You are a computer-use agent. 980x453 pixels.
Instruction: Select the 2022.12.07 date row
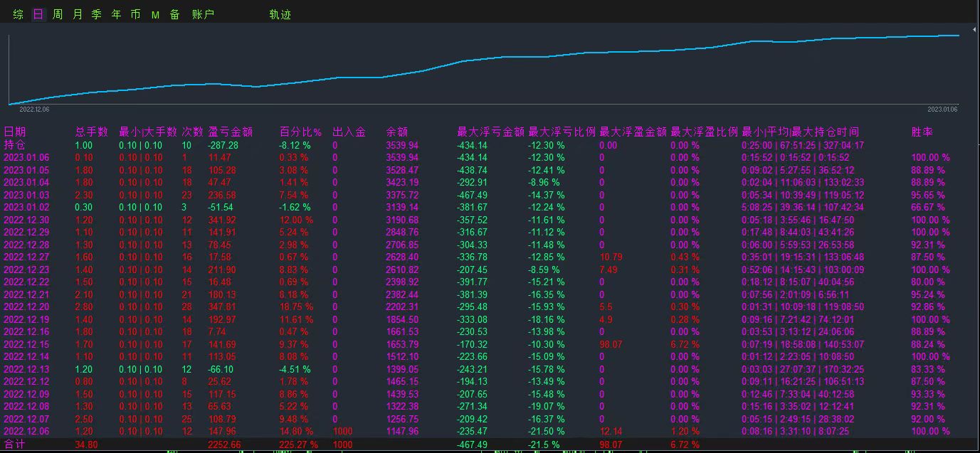[x=26, y=419]
